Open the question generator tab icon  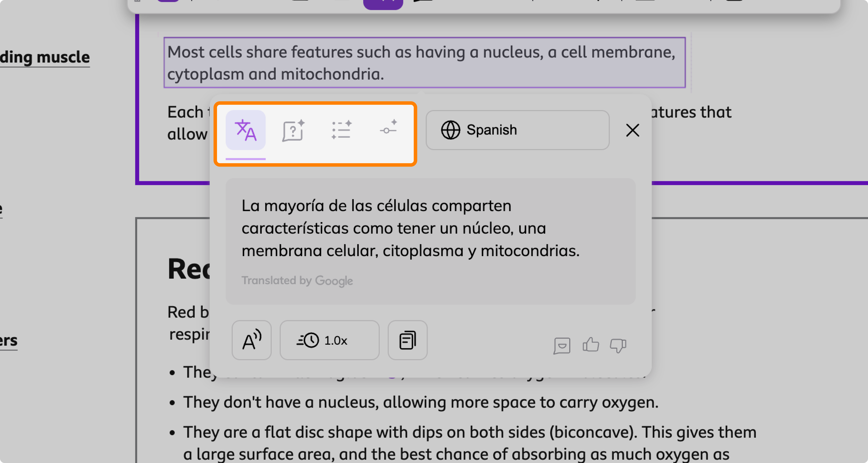[293, 130]
